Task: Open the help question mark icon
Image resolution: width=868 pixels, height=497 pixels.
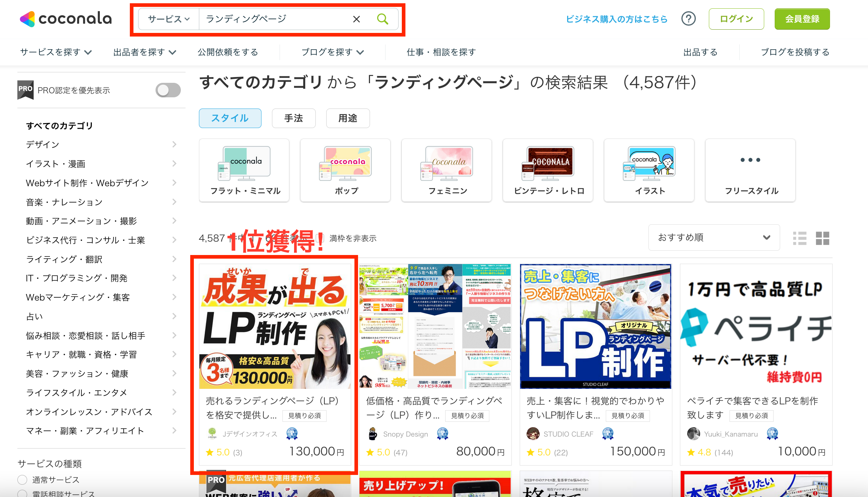Action: pyautogui.click(x=688, y=19)
